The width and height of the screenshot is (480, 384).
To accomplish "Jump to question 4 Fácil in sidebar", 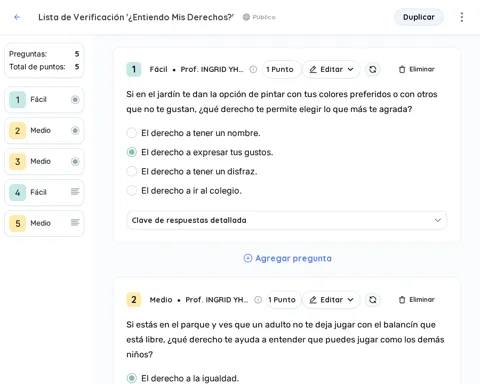I will (44, 192).
